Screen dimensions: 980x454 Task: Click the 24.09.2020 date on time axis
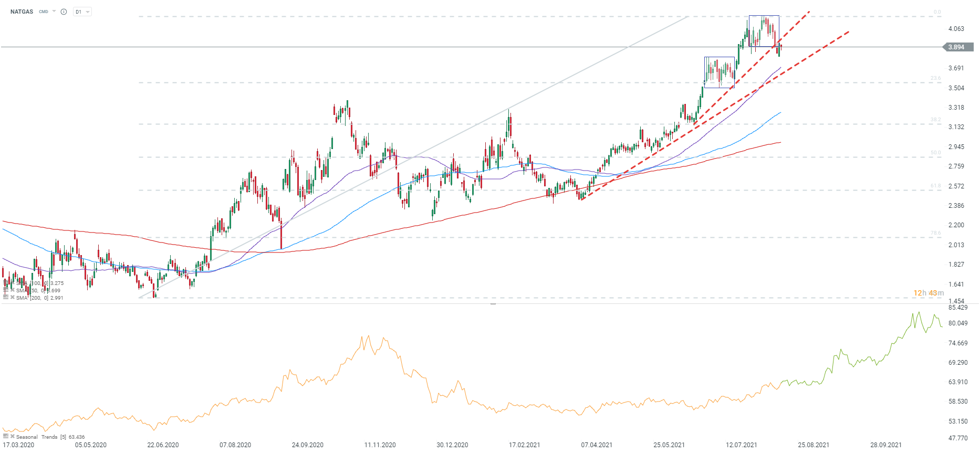click(x=308, y=445)
